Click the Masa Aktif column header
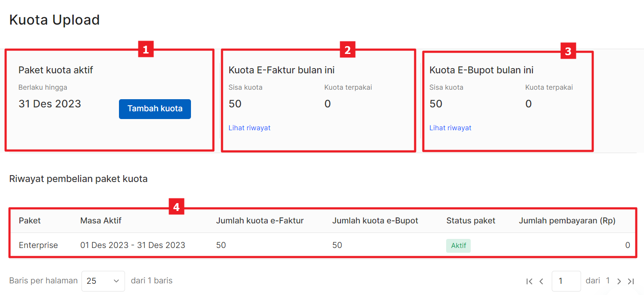 (101, 220)
